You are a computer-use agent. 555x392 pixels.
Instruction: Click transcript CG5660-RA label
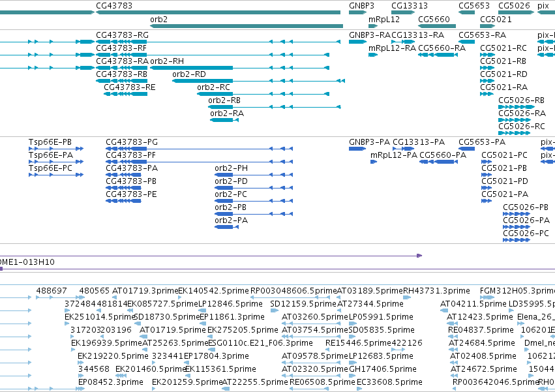click(x=442, y=48)
